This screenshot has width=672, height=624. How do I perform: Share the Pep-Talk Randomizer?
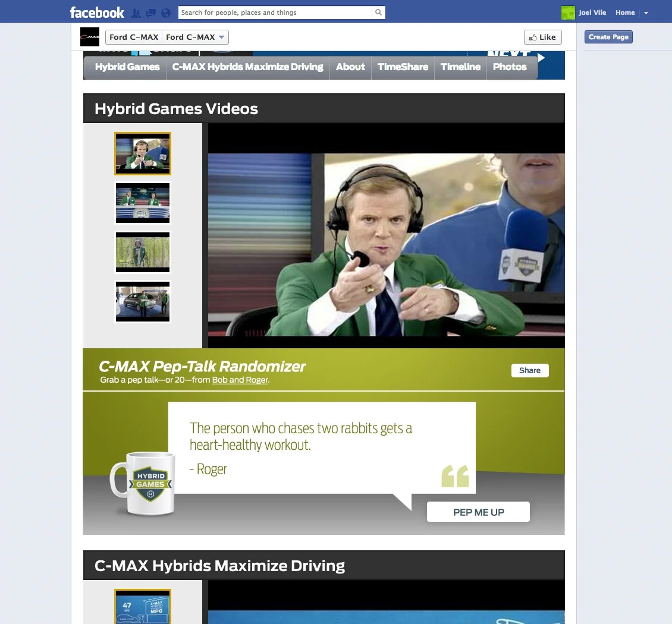point(530,370)
